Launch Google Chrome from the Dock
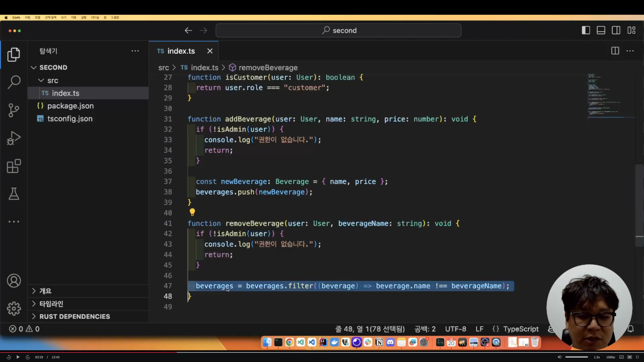Image resolution: width=644 pixels, height=362 pixels. (289, 342)
